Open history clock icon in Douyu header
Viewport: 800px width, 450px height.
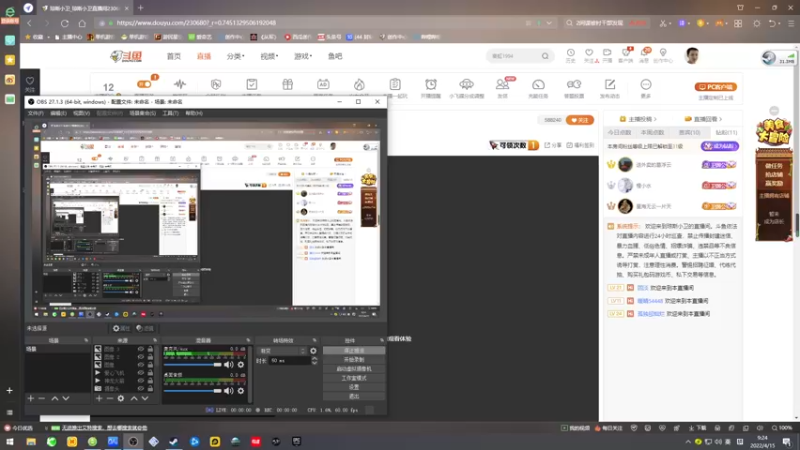click(570, 53)
